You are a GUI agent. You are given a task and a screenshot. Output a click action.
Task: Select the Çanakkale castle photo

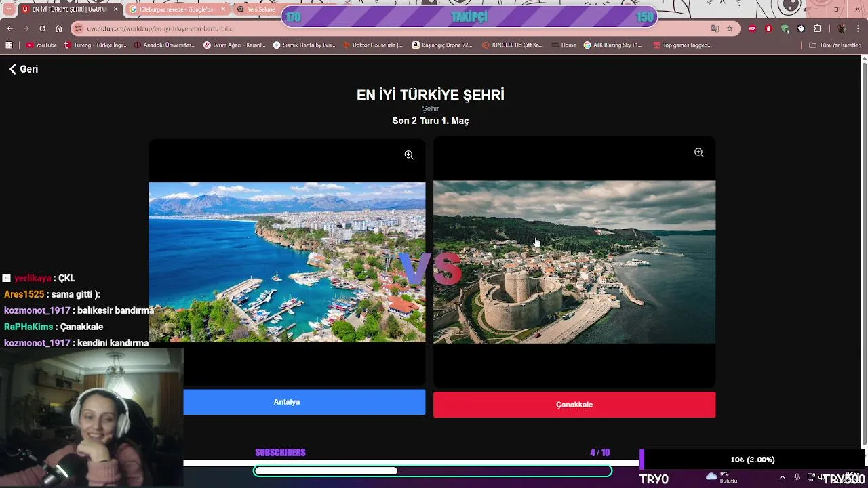pos(574,262)
